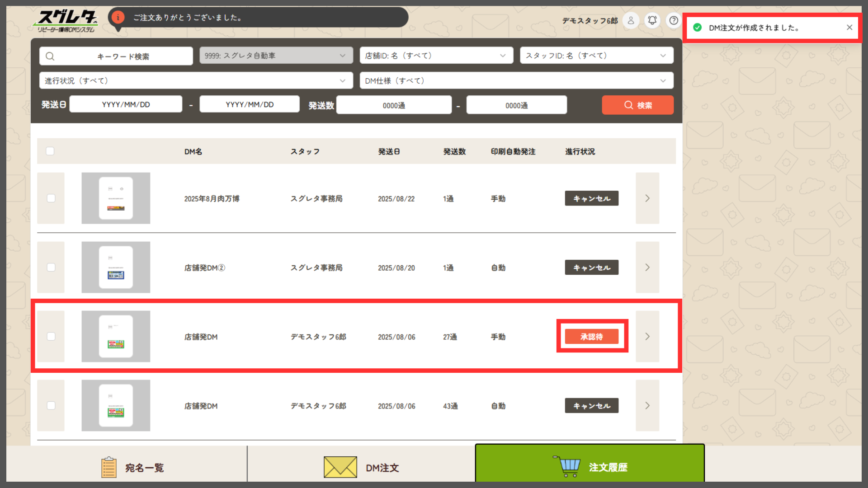Expand the スタッフID filter dropdown
This screenshot has width=868, height=488.
tap(596, 56)
